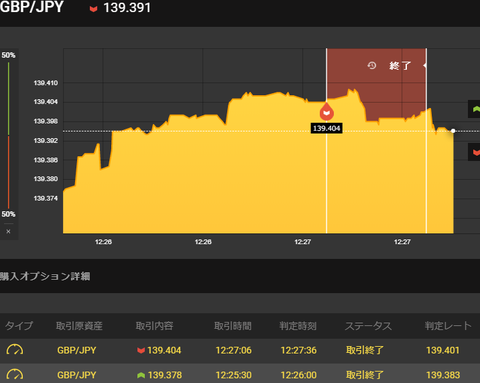Click the small triangle marker right of 終了
The height and width of the screenshot is (383, 480).
pyautogui.click(x=424, y=66)
